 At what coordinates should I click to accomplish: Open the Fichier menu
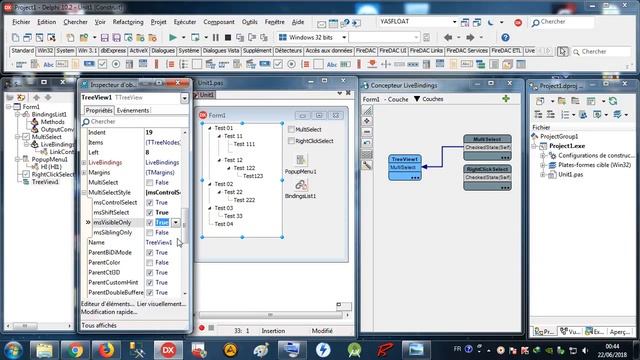tap(21, 22)
